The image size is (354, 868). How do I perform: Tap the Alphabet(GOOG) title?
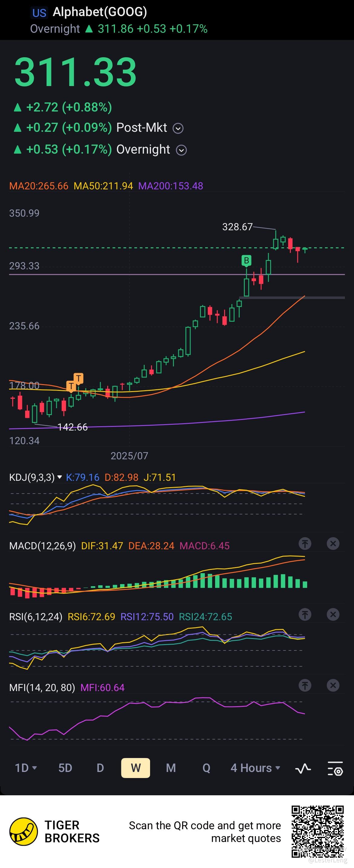(100, 12)
